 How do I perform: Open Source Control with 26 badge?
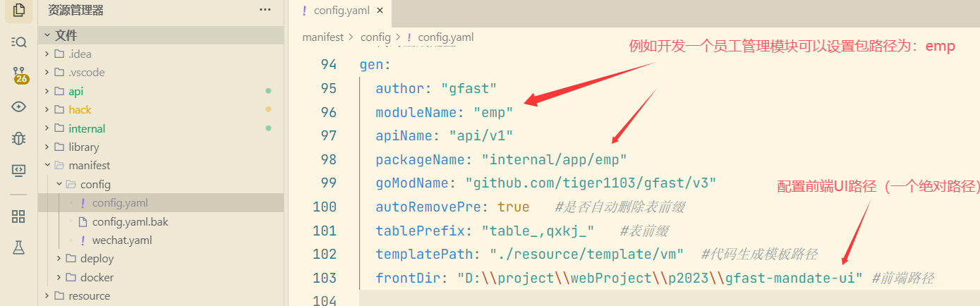click(19, 75)
